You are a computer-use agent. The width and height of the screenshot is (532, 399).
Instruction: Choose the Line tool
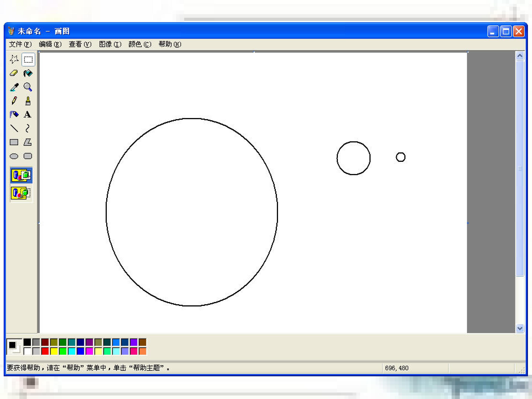(14, 128)
